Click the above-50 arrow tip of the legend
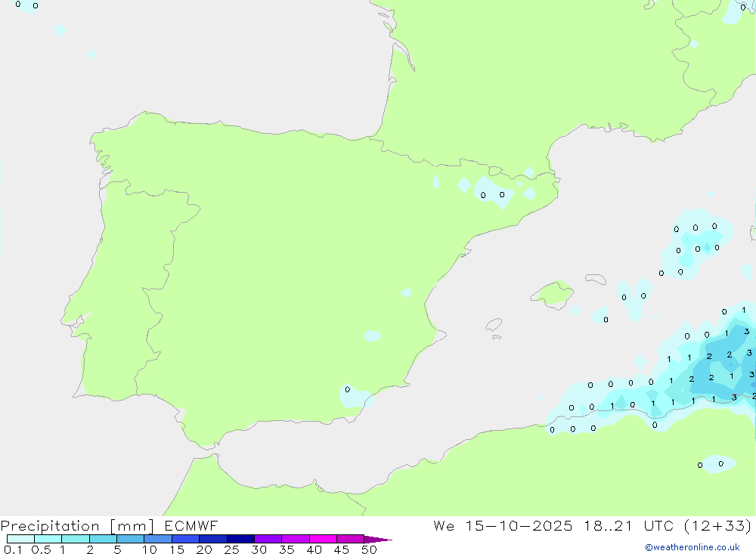Image resolution: width=756 pixels, height=554 pixels. 378,540
